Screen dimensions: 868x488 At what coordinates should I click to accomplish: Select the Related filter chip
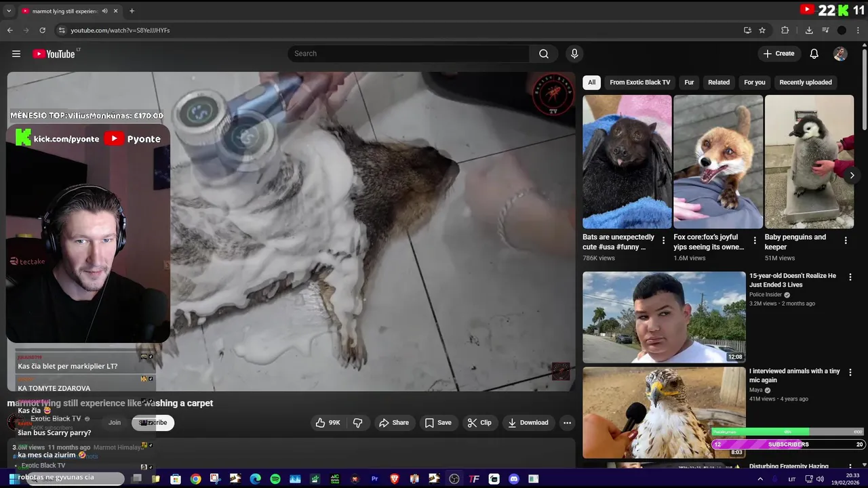click(x=719, y=82)
